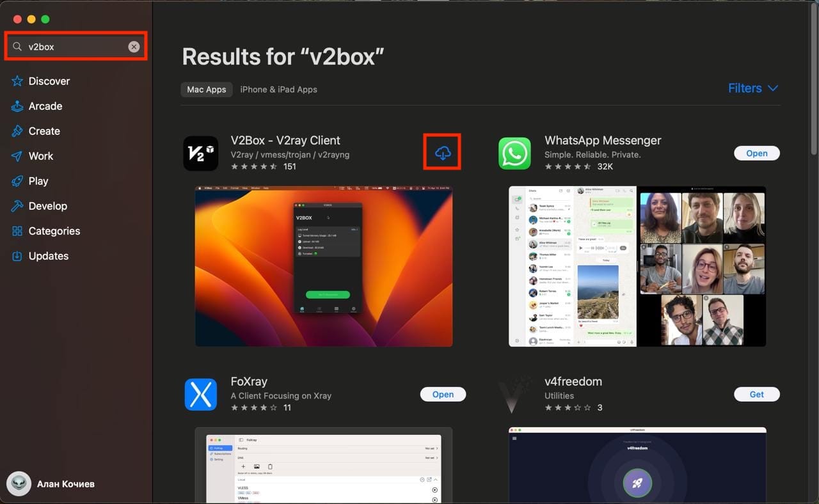This screenshot has height=504, width=819.
Task: Click the user account avatar icon
Action: pyautogui.click(x=19, y=484)
